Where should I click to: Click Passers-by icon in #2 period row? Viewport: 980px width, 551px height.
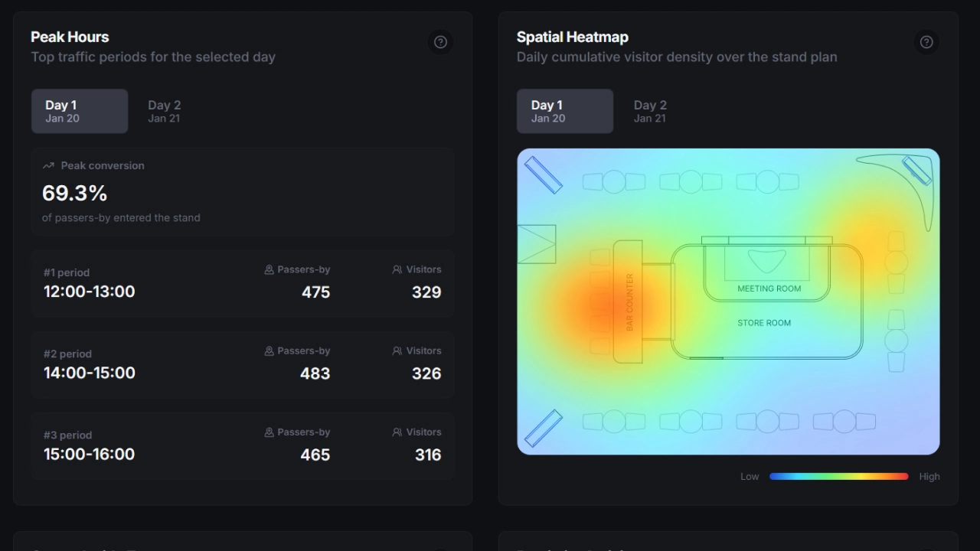pos(269,350)
